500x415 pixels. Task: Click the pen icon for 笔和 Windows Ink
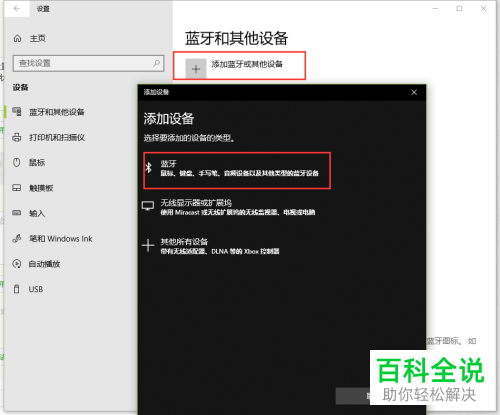[x=17, y=238]
